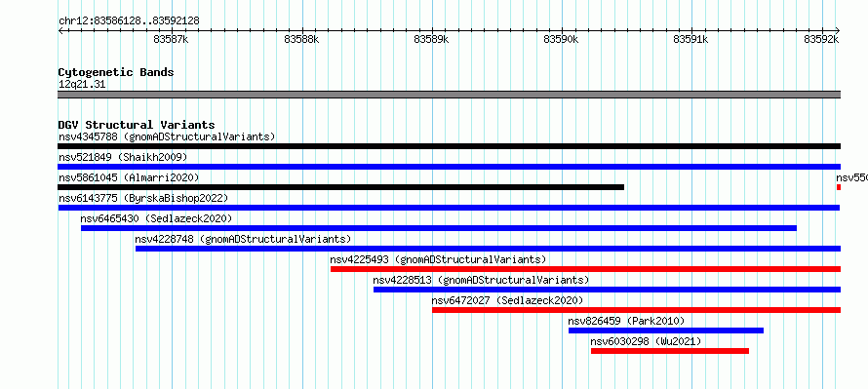Image resolution: width=868 pixels, height=389 pixels.
Task: Click the blue nsv4228748 variant bar
Action: tap(489, 249)
